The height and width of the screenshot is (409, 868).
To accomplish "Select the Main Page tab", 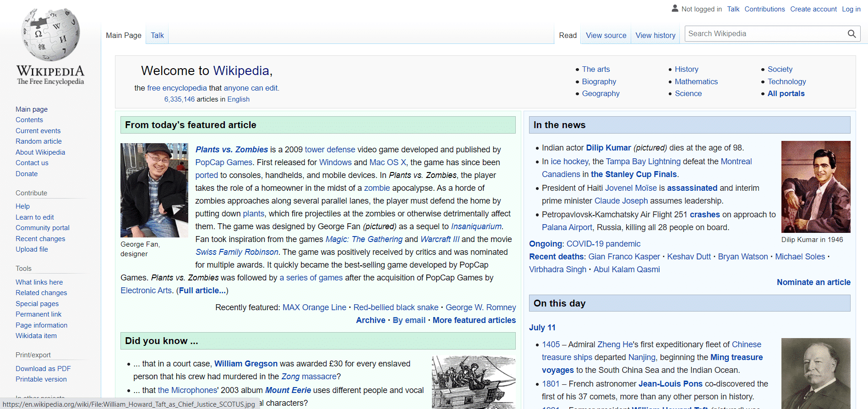I will pyautogui.click(x=124, y=35).
